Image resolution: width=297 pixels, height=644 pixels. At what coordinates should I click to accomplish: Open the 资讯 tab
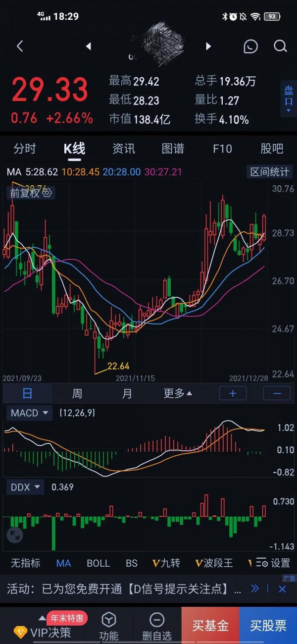tap(124, 149)
